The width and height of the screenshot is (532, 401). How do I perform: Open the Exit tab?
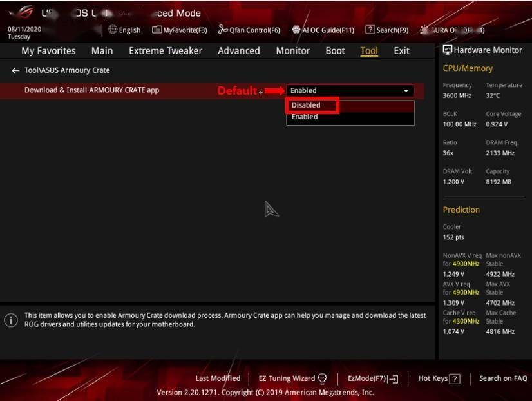tap(402, 50)
